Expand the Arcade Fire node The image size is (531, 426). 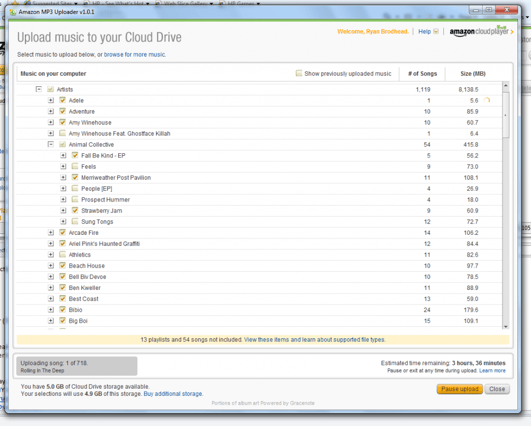coord(51,233)
